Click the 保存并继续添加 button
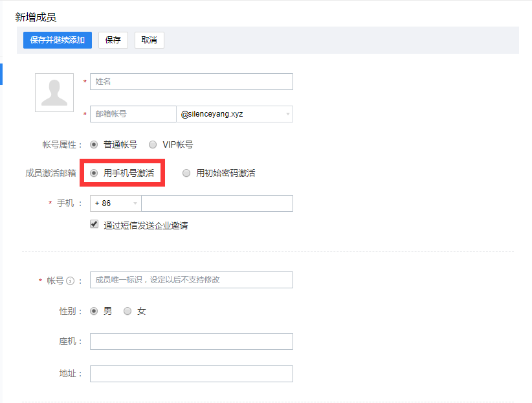 coord(57,40)
